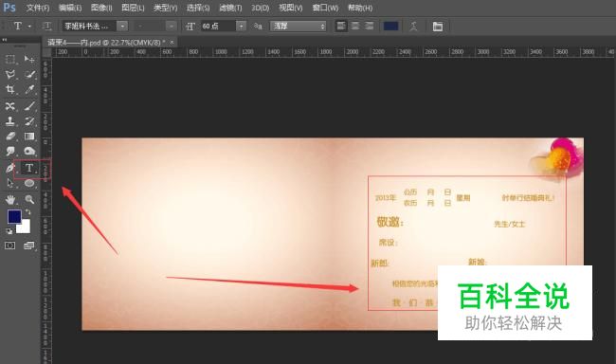Viewport: 616px width, 364px height.
Task: Open the 帮助(H) menu
Action: coord(360,8)
